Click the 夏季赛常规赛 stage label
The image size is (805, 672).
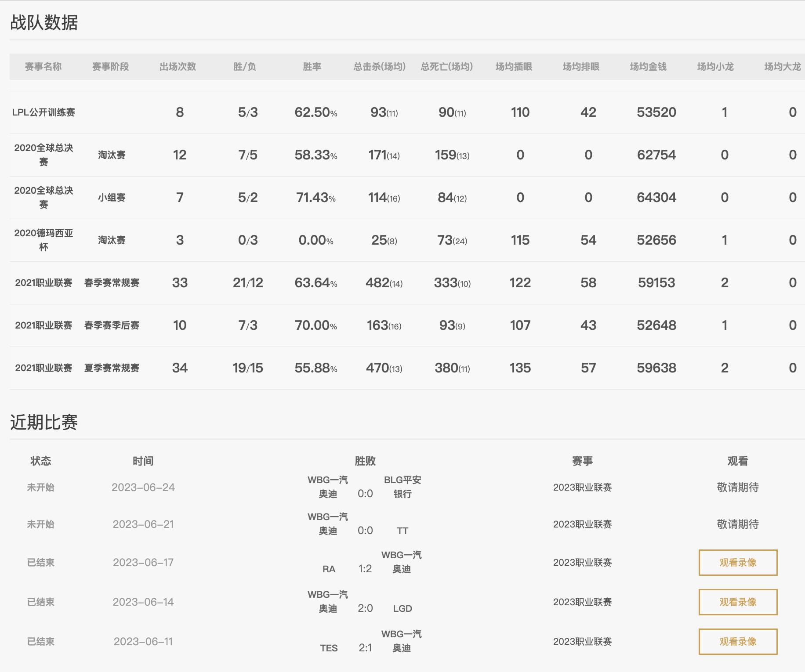point(112,368)
